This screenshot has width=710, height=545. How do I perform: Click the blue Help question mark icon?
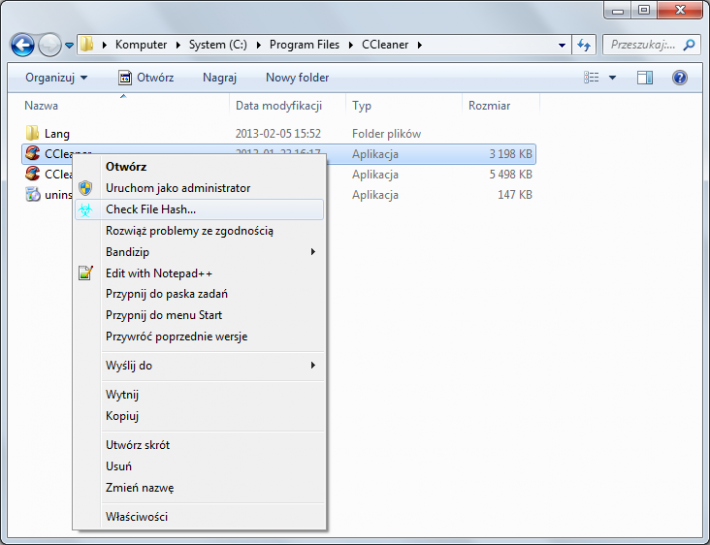(x=680, y=78)
